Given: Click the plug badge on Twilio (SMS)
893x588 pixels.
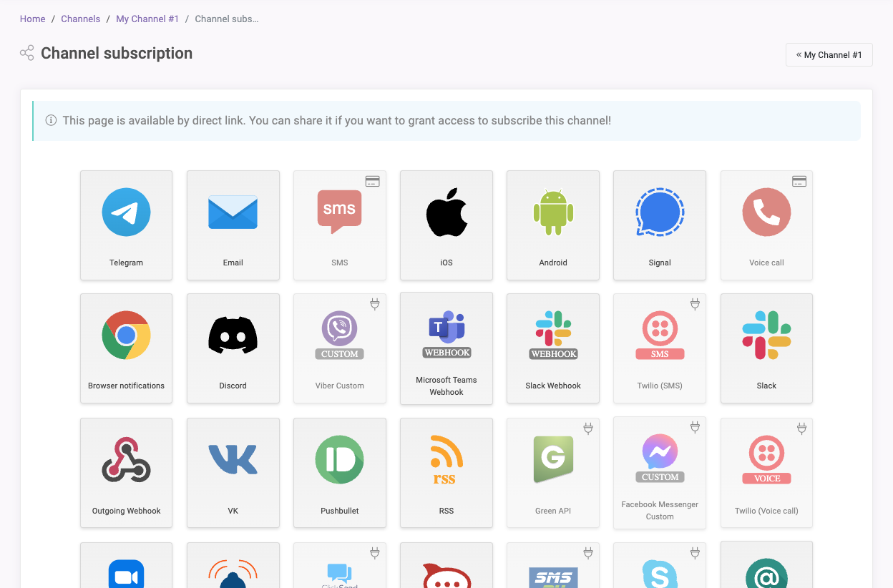Looking at the screenshot, I should click(x=694, y=304).
